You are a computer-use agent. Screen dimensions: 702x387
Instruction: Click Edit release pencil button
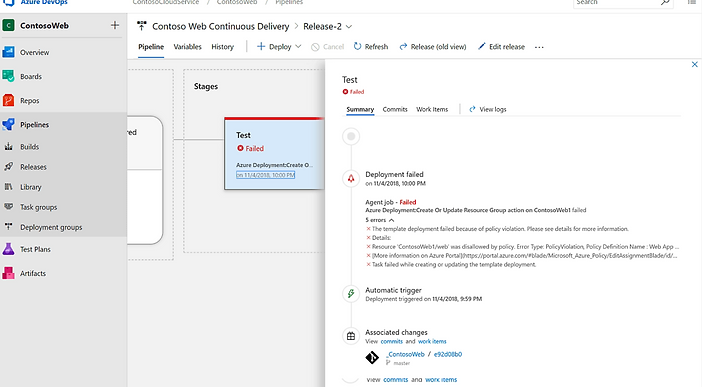(x=501, y=47)
